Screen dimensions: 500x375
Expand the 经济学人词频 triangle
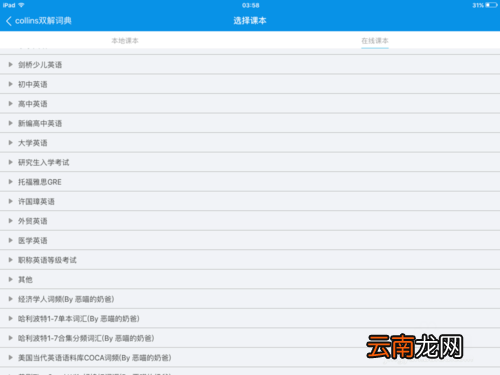11,299
